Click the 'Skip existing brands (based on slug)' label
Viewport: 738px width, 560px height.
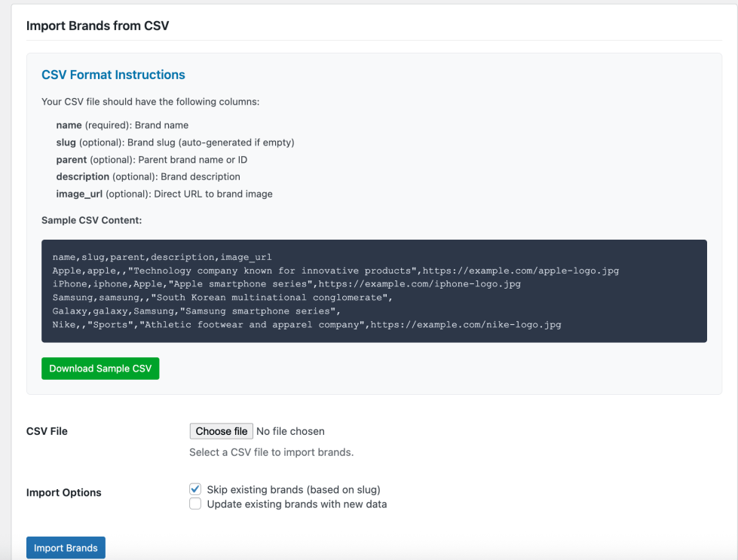[x=294, y=489]
